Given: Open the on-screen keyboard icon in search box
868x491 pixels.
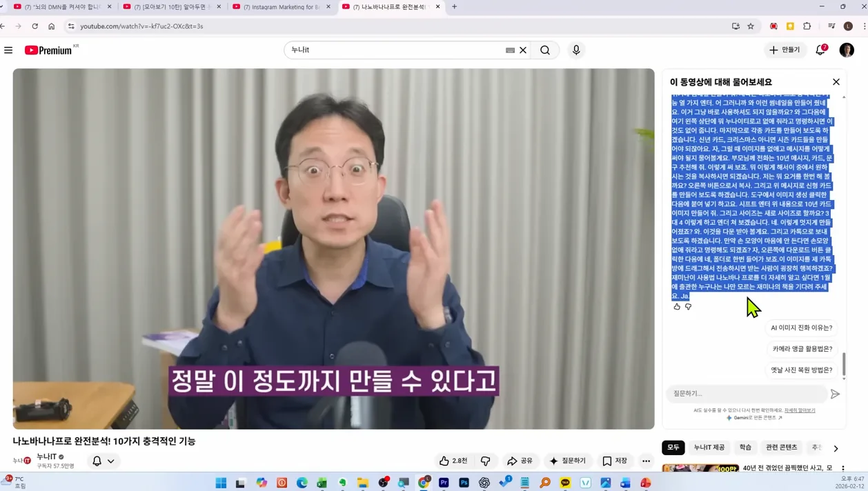Looking at the screenshot, I should [510, 50].
